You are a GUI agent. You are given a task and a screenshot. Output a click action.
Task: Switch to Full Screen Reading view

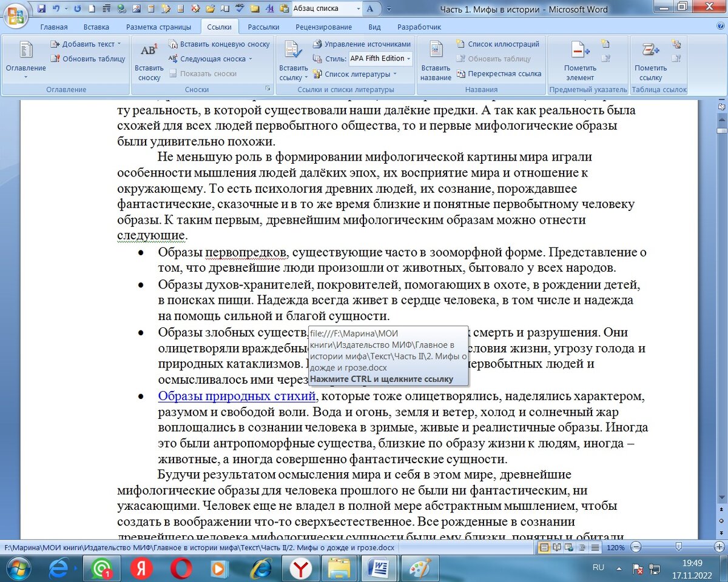(557, 547)
